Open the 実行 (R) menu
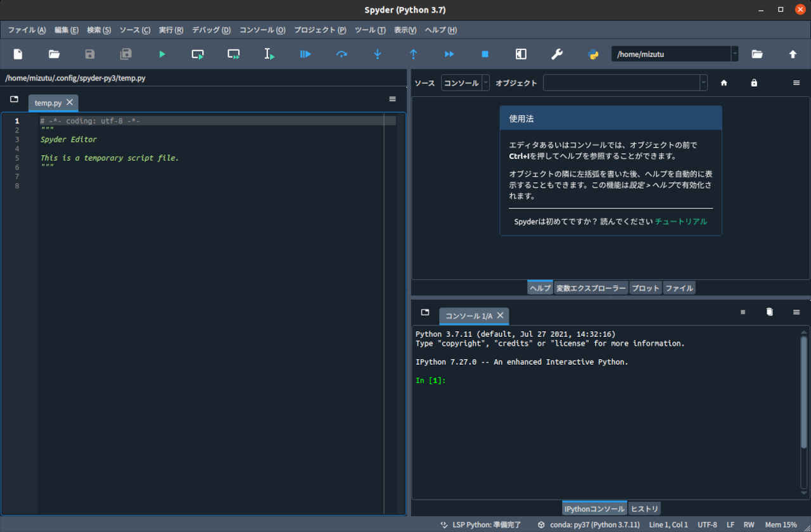This screenshot has width=811, height=532. [171, 30]
